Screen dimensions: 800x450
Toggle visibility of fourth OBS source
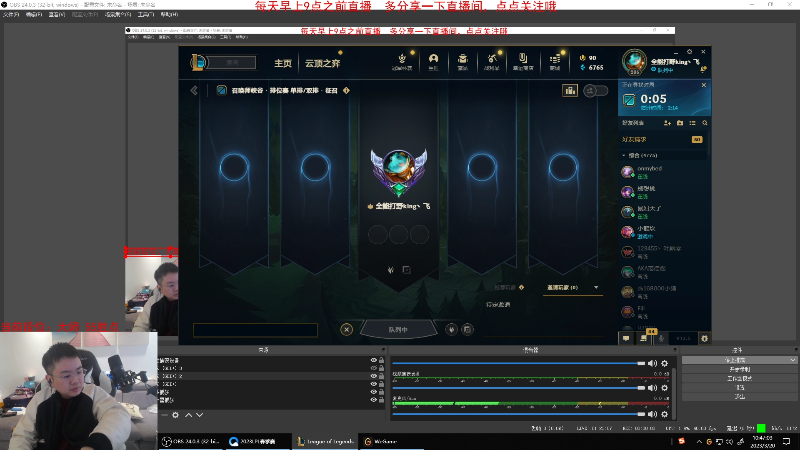(x=373, y=384)
